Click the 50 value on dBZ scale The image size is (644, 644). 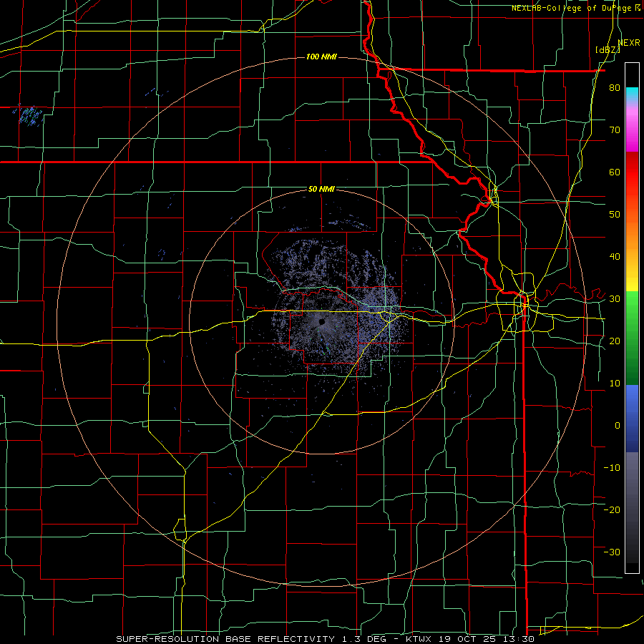click(615, 215)
